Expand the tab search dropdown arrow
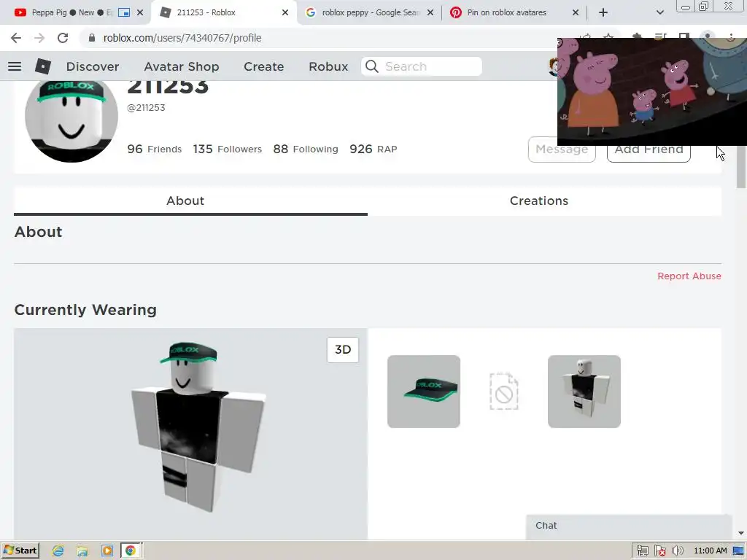 [x=659, y=12]
